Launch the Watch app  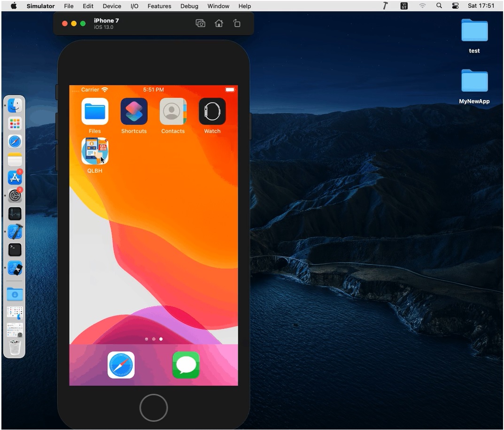click(212, 111)
